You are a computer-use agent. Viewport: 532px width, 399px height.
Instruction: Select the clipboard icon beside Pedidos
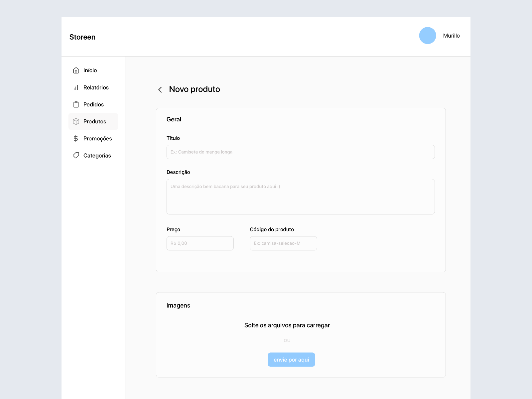[x=76, y=104]
